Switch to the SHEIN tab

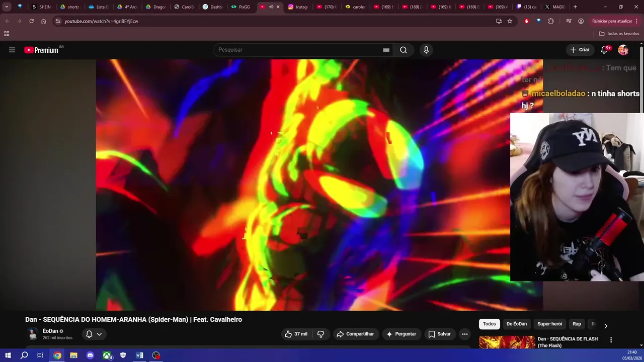pyautogui.click(x=41, y=7)
